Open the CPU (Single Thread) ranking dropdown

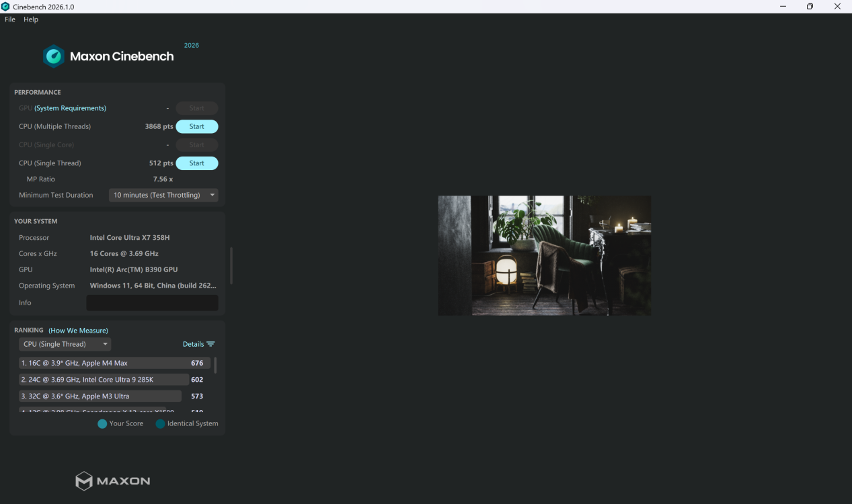(x=65, y=344)
